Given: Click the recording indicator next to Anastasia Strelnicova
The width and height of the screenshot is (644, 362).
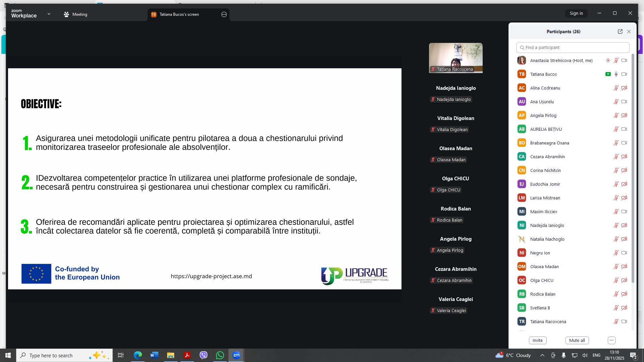Looking at the screenshot, I should click(608, 61).
